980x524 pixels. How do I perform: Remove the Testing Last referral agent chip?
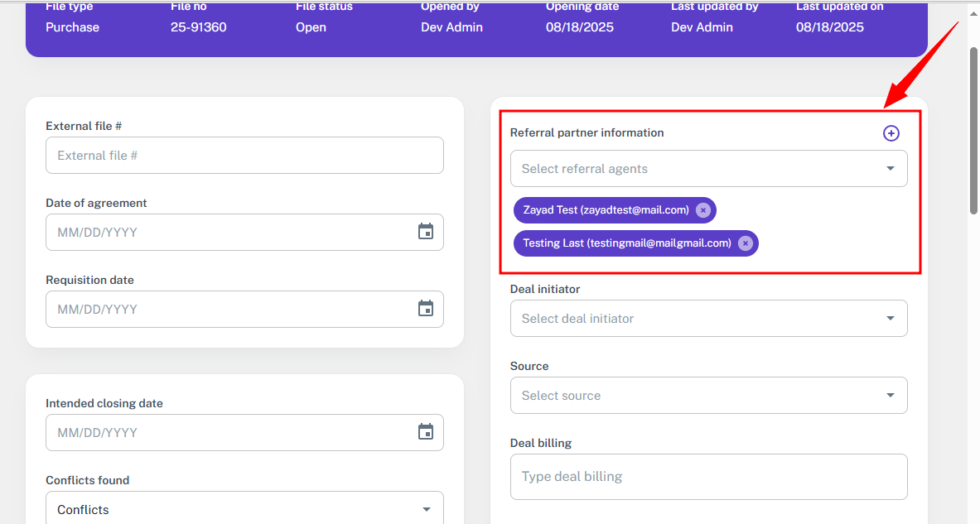[x=745, y=243]
